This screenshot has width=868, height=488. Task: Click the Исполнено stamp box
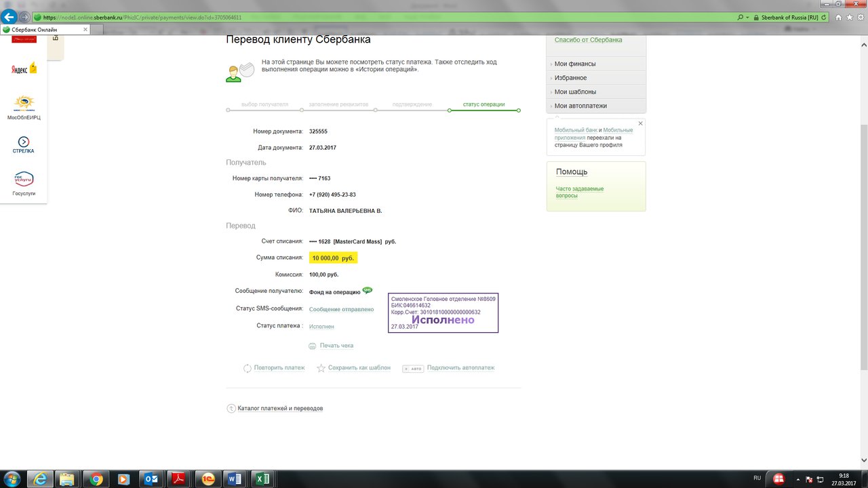[443, 313]
